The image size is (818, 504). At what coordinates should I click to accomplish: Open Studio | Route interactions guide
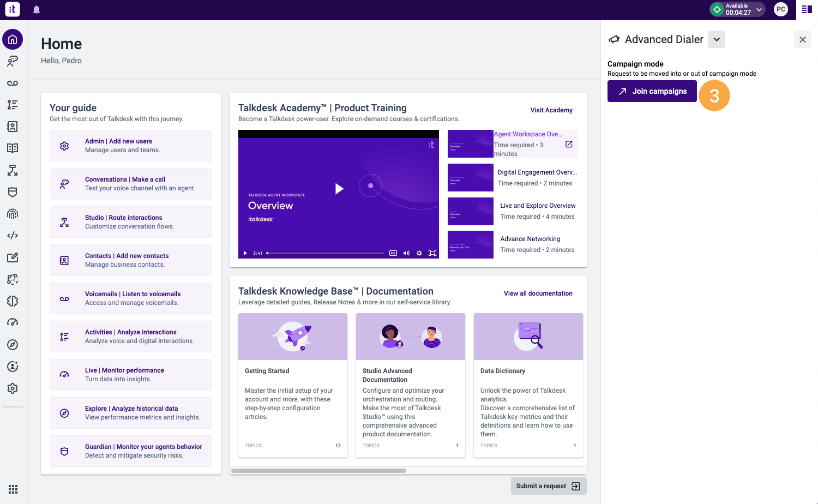click(x=131, y=222)
